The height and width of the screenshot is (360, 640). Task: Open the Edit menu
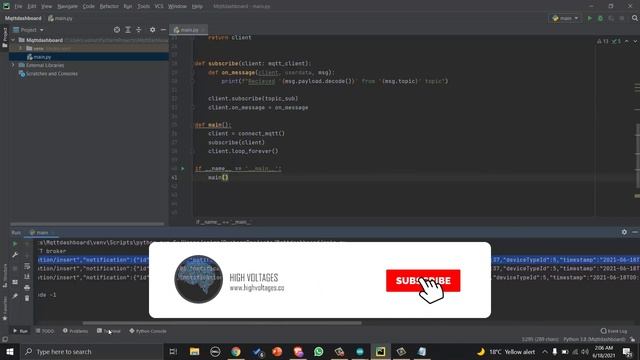point(32,7)
